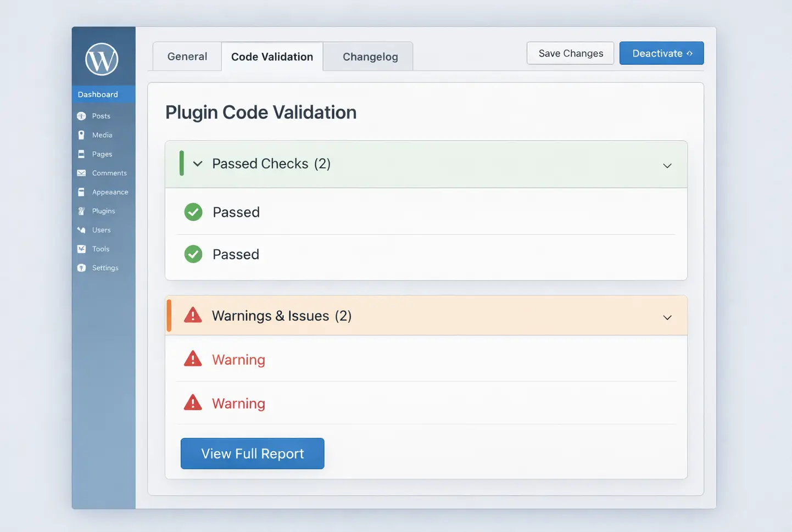Collapse the Warnings & Issues section
This screenshot has width=792, height=532.
[667, 317]
